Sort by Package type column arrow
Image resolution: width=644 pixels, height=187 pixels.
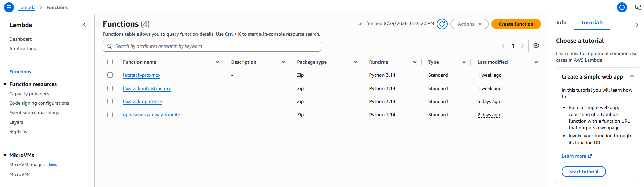click(356, 62)
